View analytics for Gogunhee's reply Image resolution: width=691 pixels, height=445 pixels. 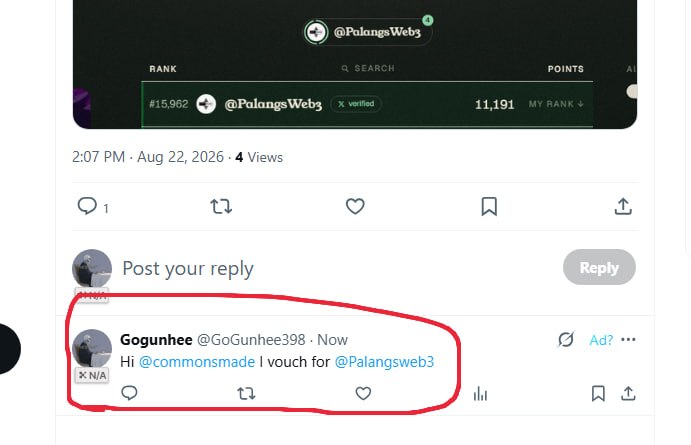(480, 393)
